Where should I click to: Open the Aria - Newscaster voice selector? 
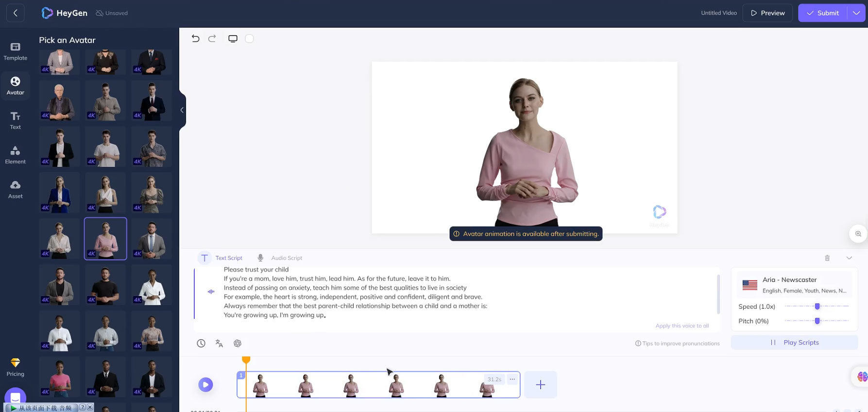(794, 285)
